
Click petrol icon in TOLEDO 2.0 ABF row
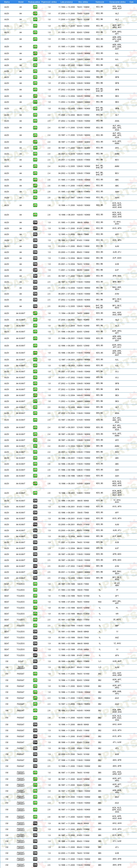[x=35, y=626]
